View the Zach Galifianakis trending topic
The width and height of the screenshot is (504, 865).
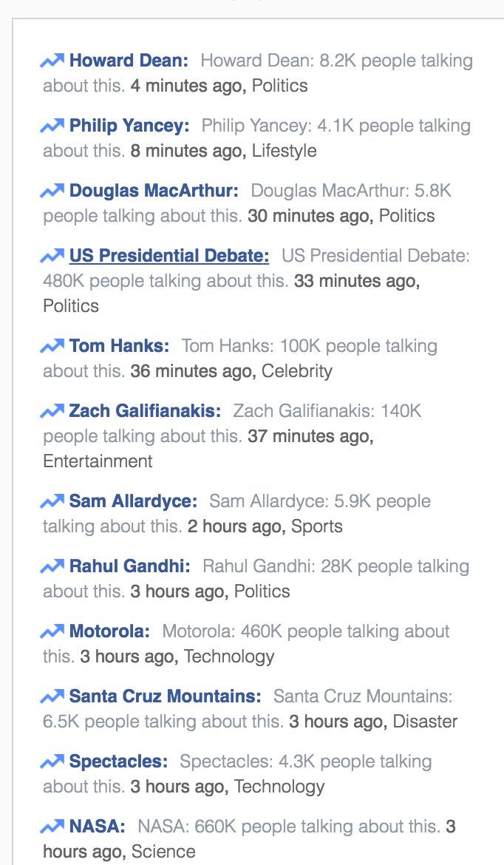(x=145, y=411)
